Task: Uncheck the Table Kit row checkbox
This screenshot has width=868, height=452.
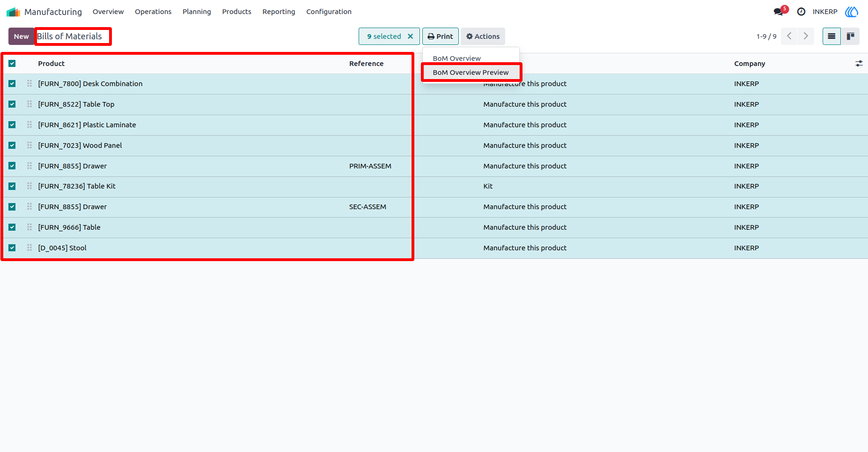Action: (12, 186)
